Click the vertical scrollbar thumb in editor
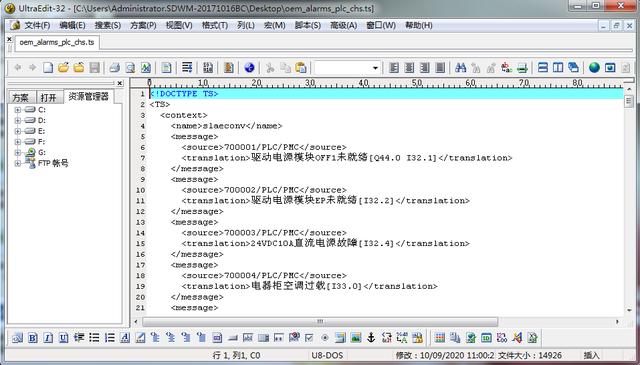Image resolution: width=640 pixels, height=365 pixels. pyautogui.click(x=629, y=101)
